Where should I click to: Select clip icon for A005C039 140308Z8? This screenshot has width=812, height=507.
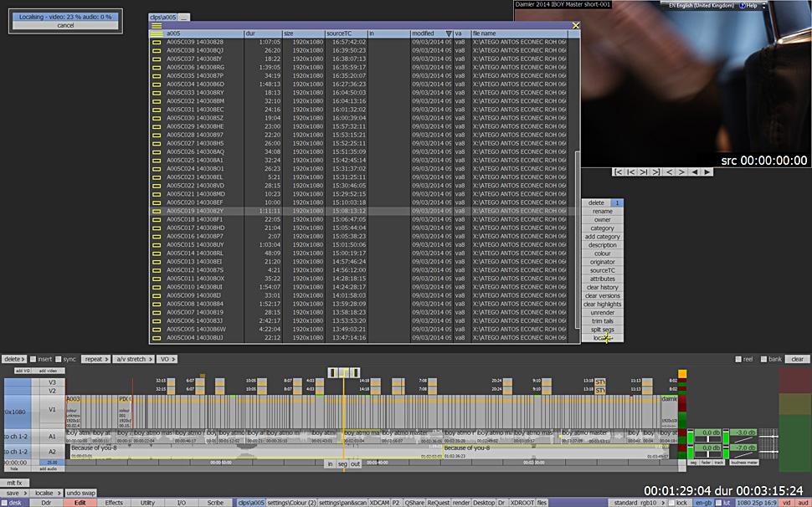[157, 42]
